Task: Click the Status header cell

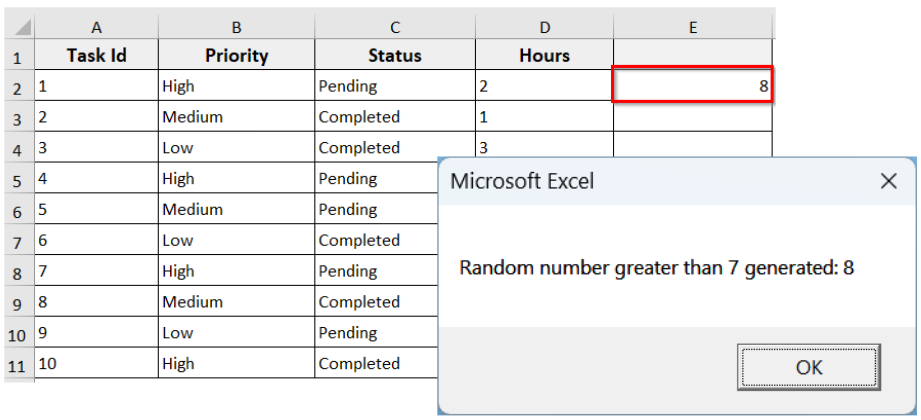Action: click(x=394, y=56)
